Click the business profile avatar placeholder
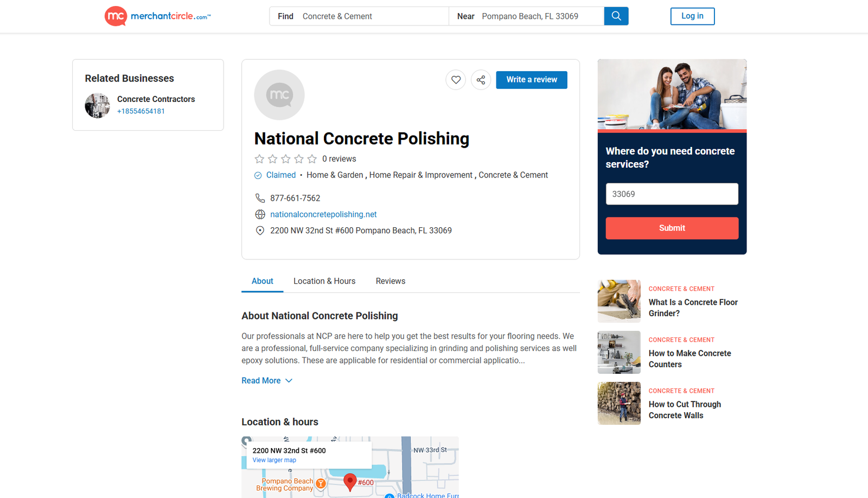The width and height of the screenshot is (868, 498). 279,95
